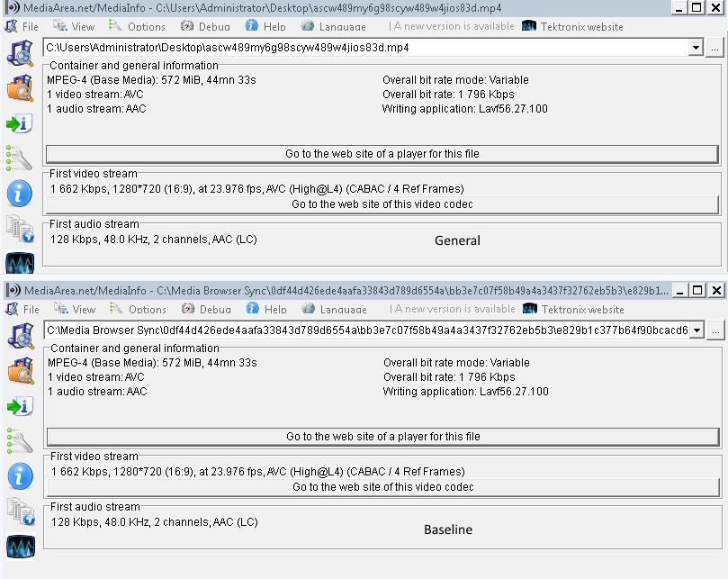Image resolution: width=728 pixels, height=579 pixels.
Task: Click 'Tektronix website' in the top window menu bar
Action: [573, 26]
